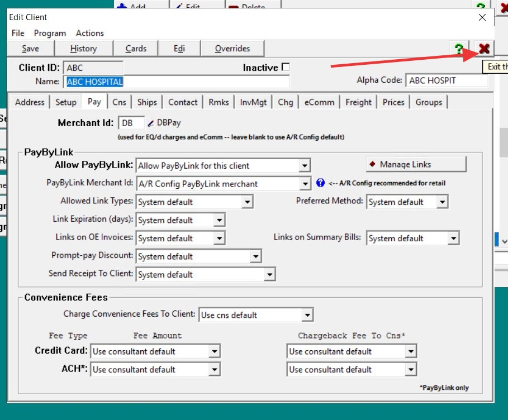
Task: Click the red X exit icon in toolbar
Action: [x=484, y=49]
